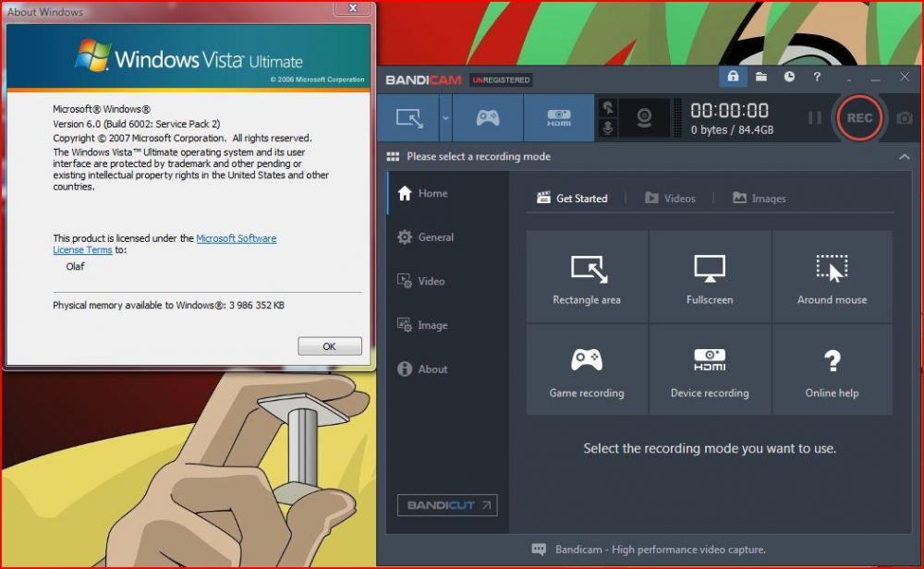924x569 pixels.
Task: Open the Images tab
Action: coord(760,198)
